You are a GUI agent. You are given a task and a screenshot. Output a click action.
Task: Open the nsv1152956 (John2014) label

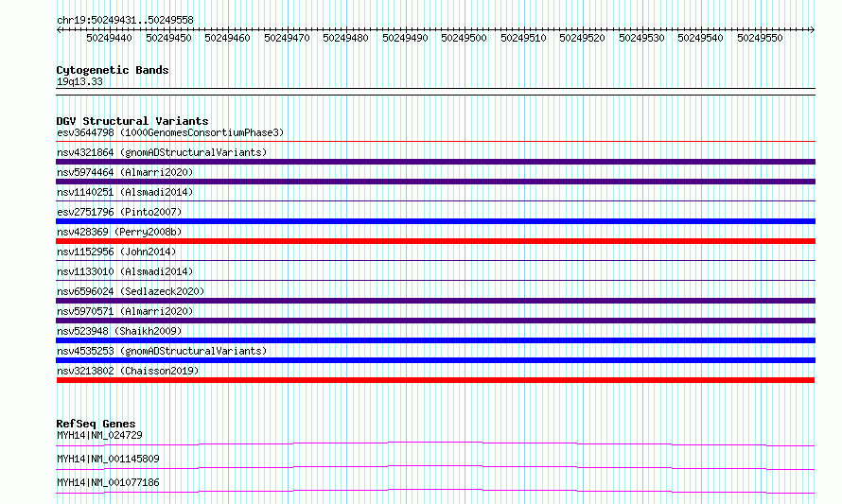(x=116, y=252)
